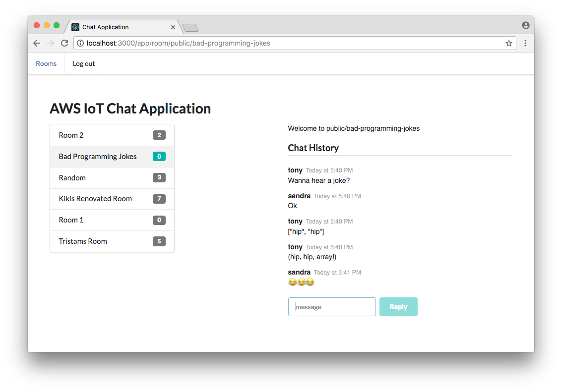The image size is (562, 392).
Task: Open the Rooms navigation item
Action: 46,64
